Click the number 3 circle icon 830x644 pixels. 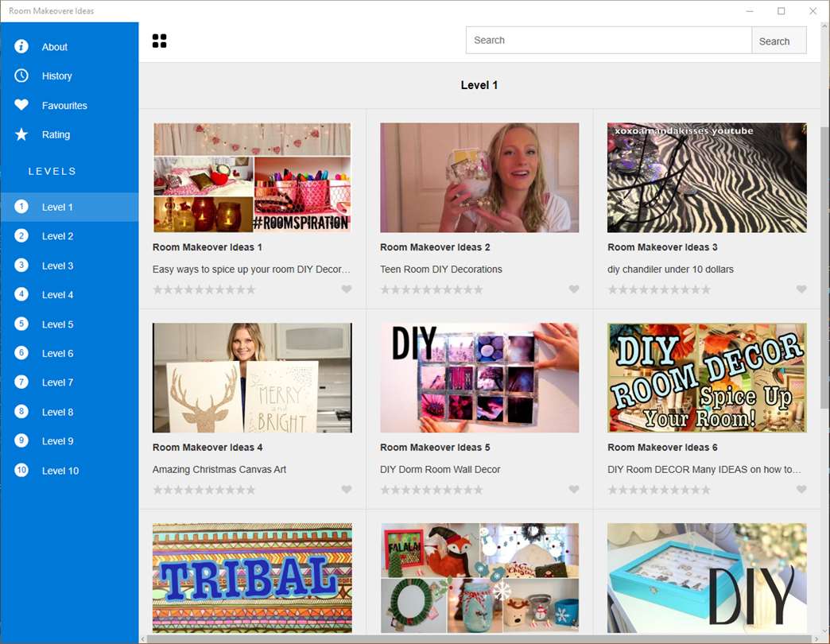click(x=21, y=265)
